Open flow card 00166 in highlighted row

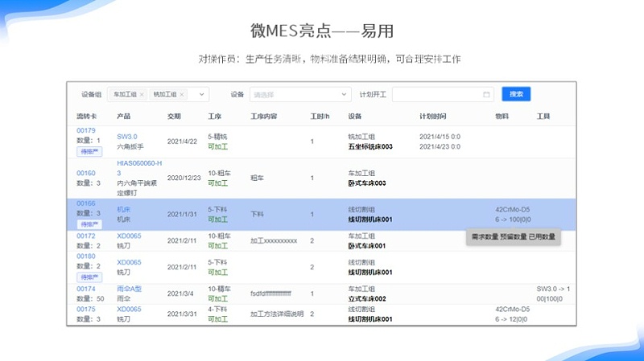click(86, 203)
